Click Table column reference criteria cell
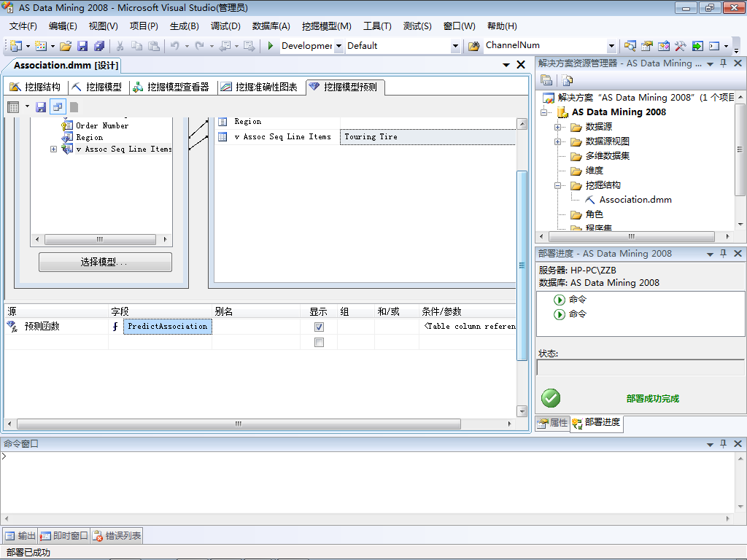The width and height of the screenshot is (747, 560). point(468,327)
